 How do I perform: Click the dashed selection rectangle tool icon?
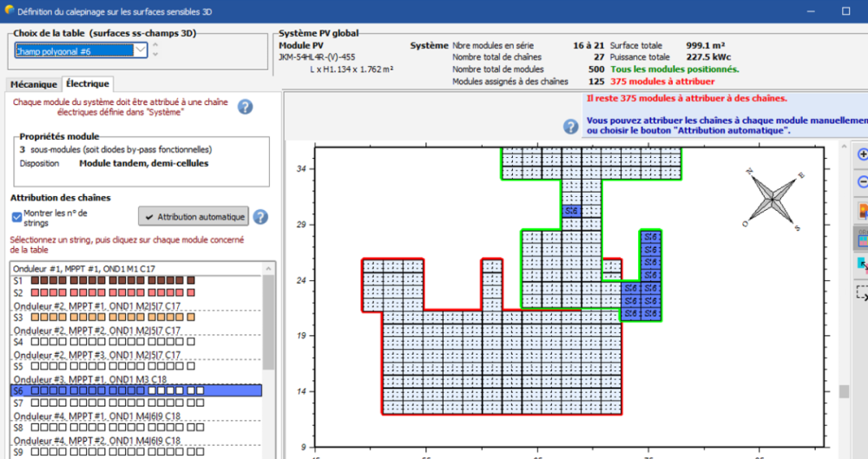[862, 293]
